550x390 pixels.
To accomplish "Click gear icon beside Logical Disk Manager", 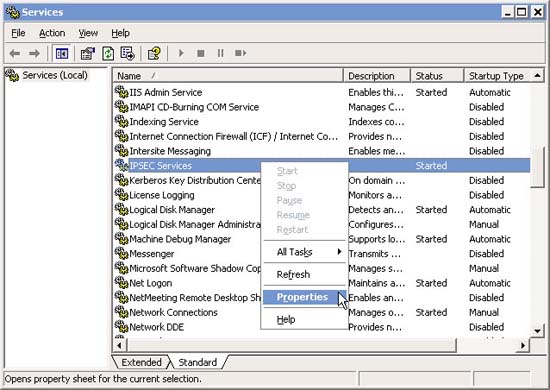I will pyautogui.click(x=121, y=209).
